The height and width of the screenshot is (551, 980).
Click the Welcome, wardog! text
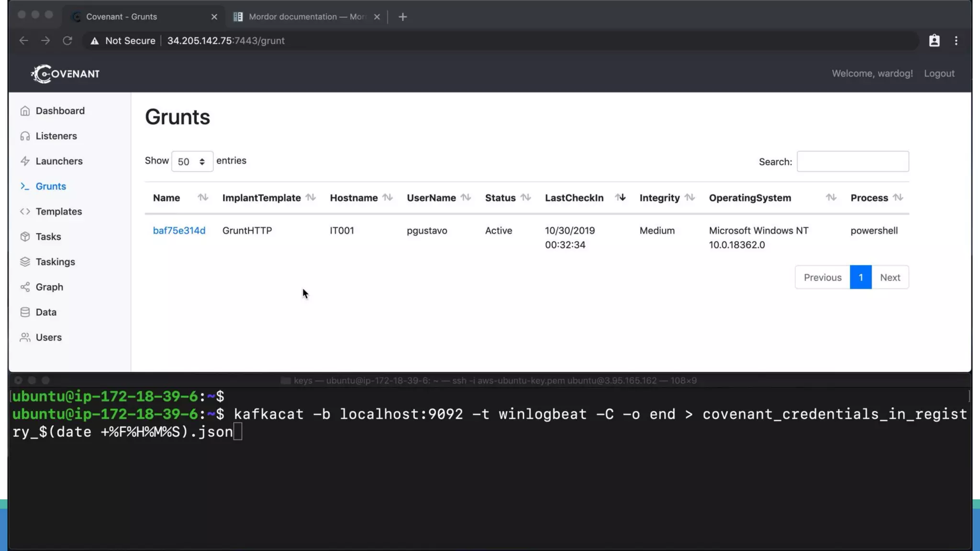pyautogui.click(x=872, y=73)
